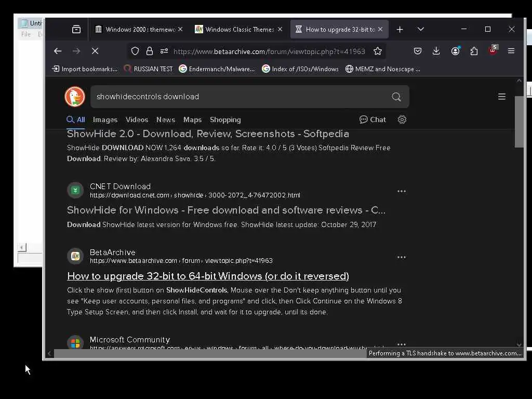Save page to Pocket

[x=418, y=51]
